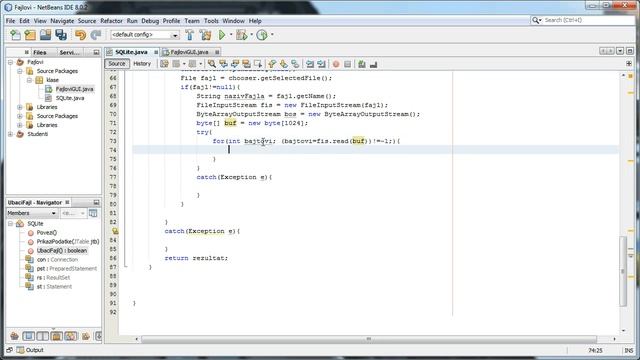This screenshot has width=640, height=360.
Task: Toggle Show Inherited Members in Navigator
Action: 15,336
